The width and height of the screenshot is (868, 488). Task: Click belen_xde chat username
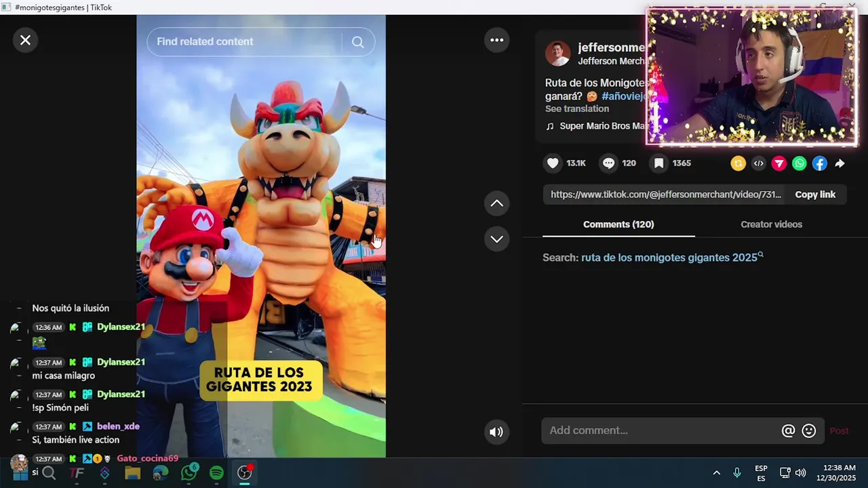pyautogui.click(x=118, y=426)
